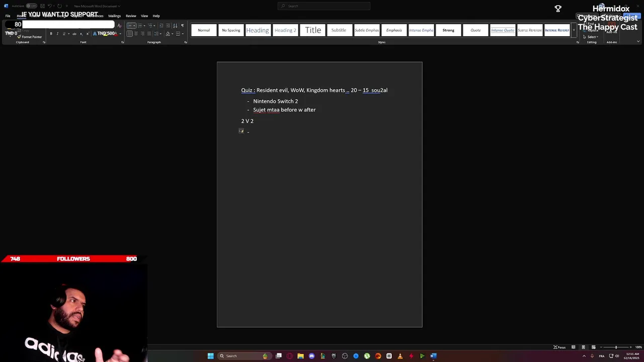Screen dimensions: 644x362
Task: Apply the Title style
Action: coord(313,30)
